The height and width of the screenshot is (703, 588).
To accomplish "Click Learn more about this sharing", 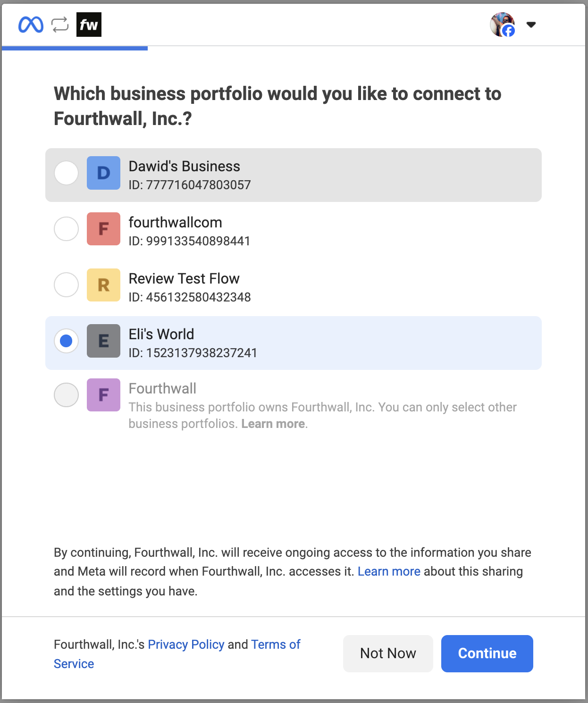I will click(x=389, y=571).
